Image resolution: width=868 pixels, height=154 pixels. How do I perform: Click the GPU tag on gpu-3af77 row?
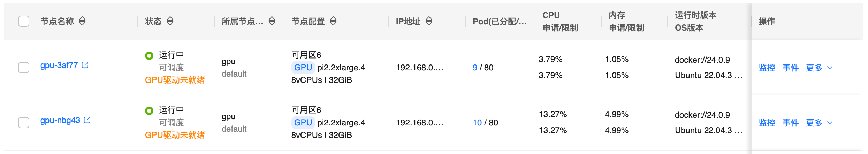point(303,67)
